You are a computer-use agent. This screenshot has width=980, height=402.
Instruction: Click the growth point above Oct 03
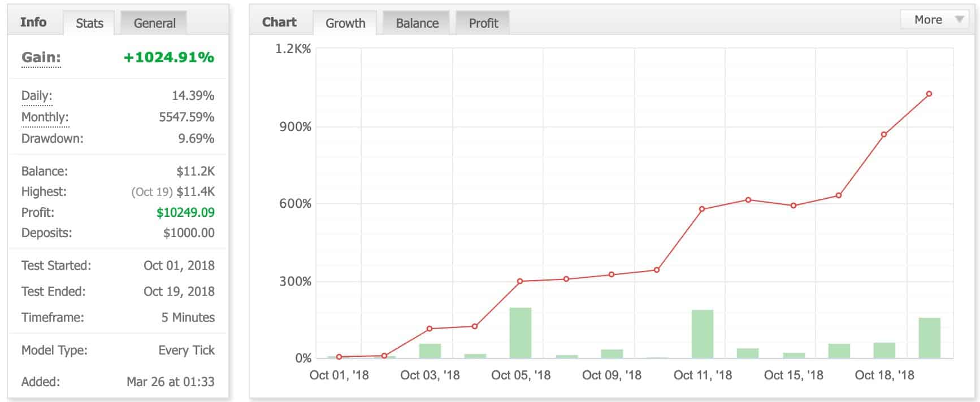pyautogui.click(x=430, y=329)
